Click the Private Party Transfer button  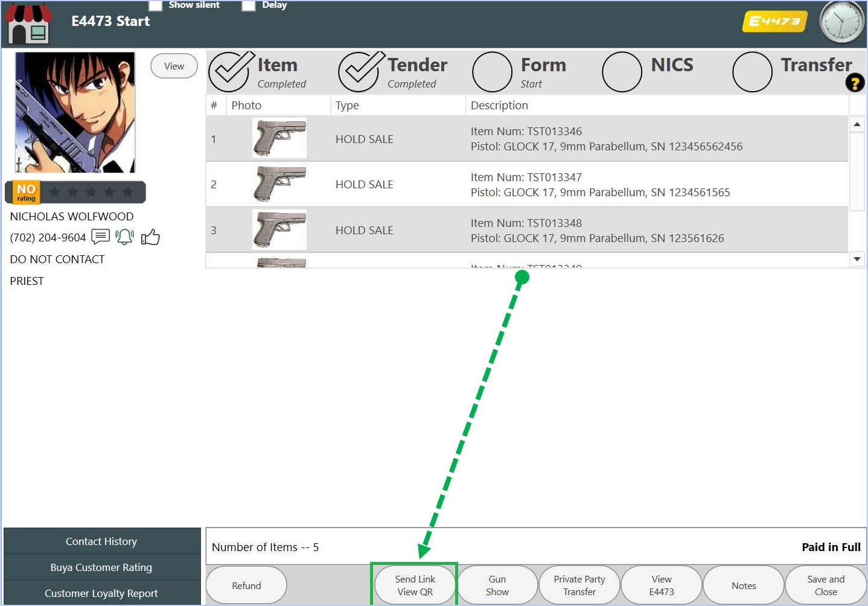pyautogui.click(x=579, y=585)
